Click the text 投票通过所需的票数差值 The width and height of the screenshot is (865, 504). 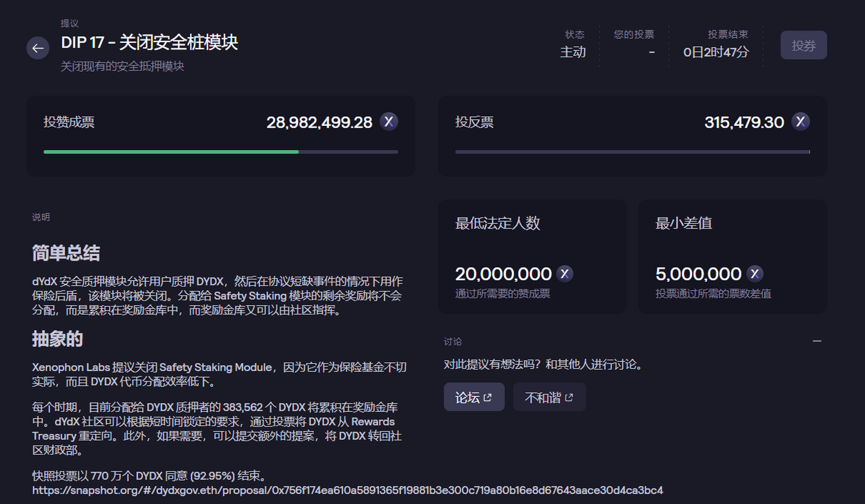[713, 294]
